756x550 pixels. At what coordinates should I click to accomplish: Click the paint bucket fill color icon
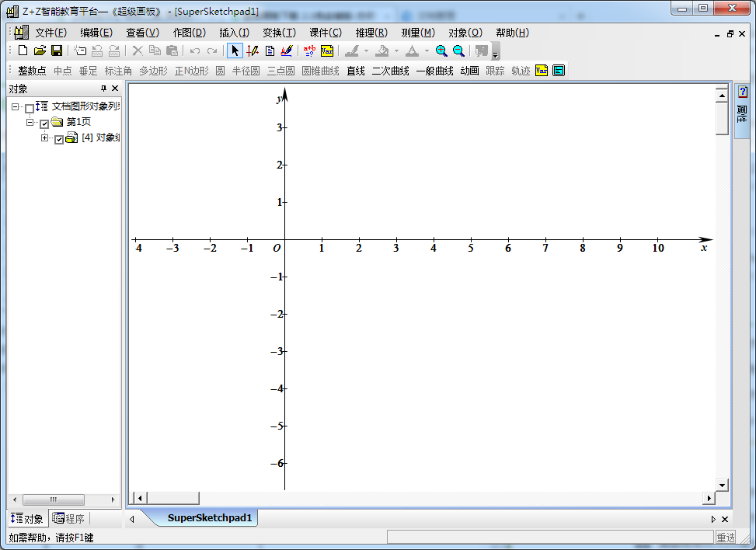[x=381, y=50]
